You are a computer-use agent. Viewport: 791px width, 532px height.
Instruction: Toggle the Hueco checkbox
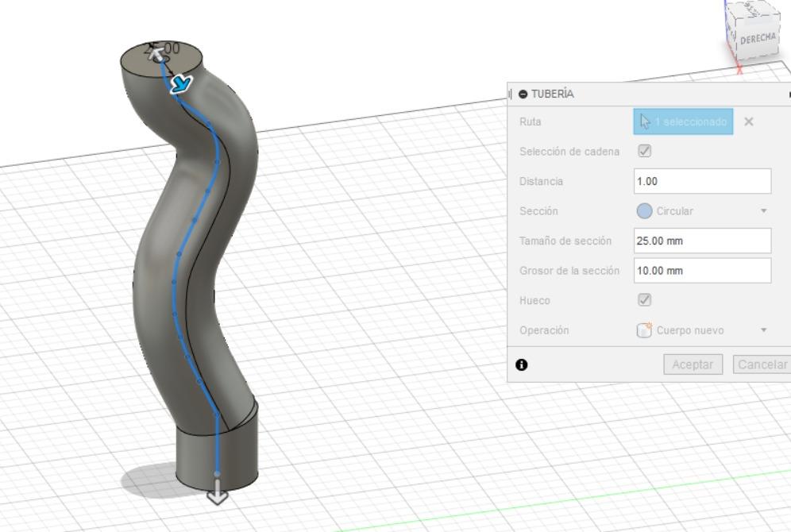click(644, 300)
